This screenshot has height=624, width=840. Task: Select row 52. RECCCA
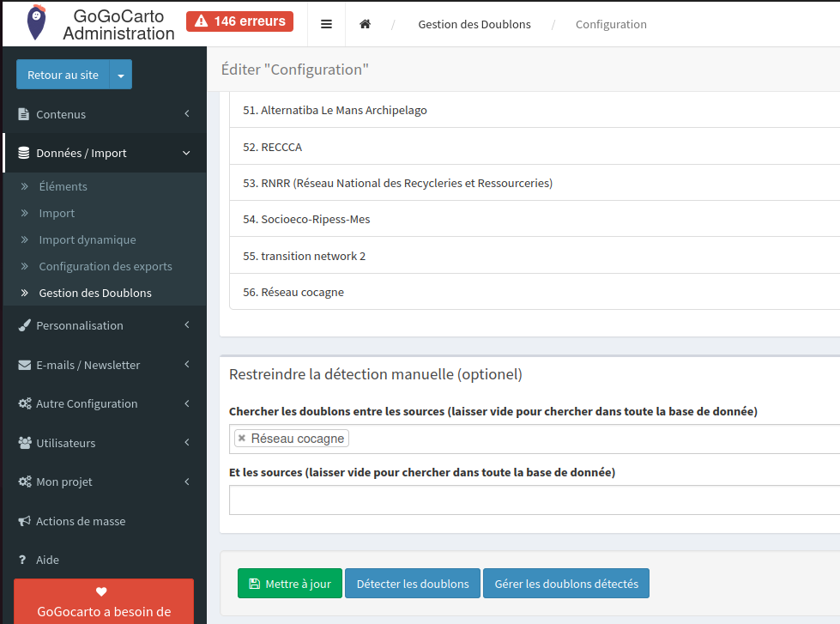click(x=535, y=147)
